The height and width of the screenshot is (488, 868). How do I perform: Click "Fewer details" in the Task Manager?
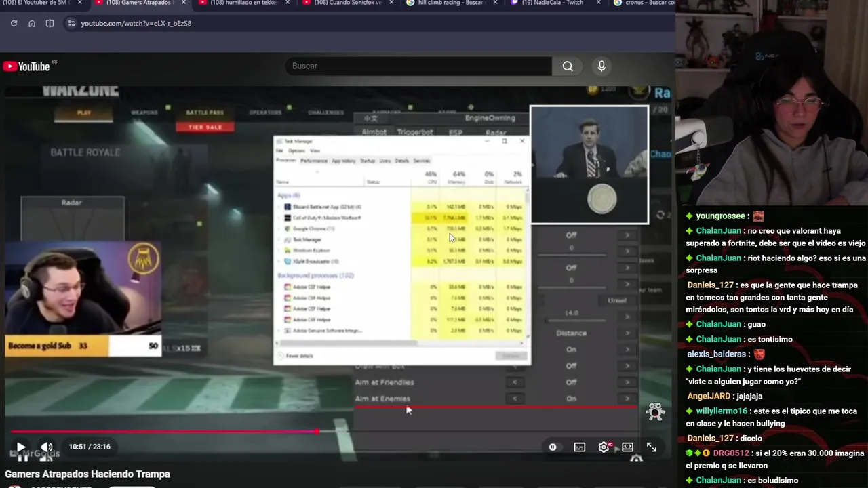pos(296,356)
